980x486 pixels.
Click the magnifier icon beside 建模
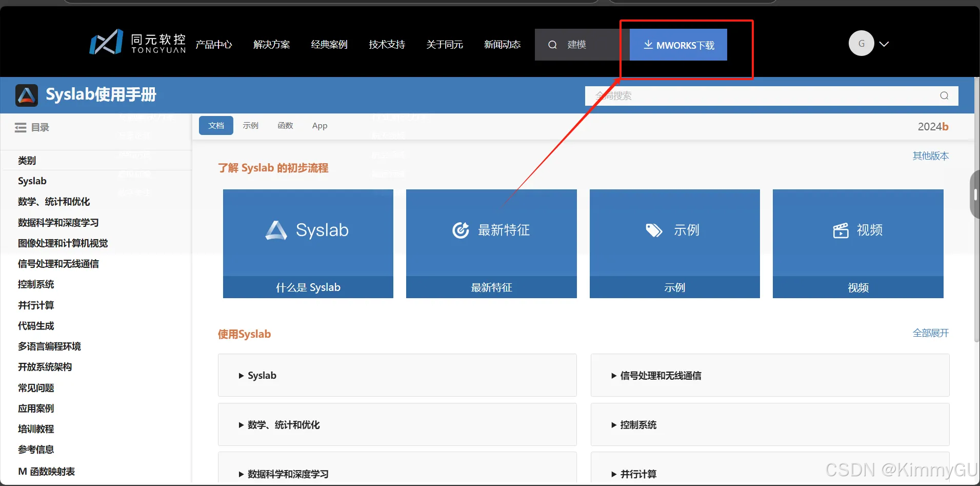pos(552,45)
